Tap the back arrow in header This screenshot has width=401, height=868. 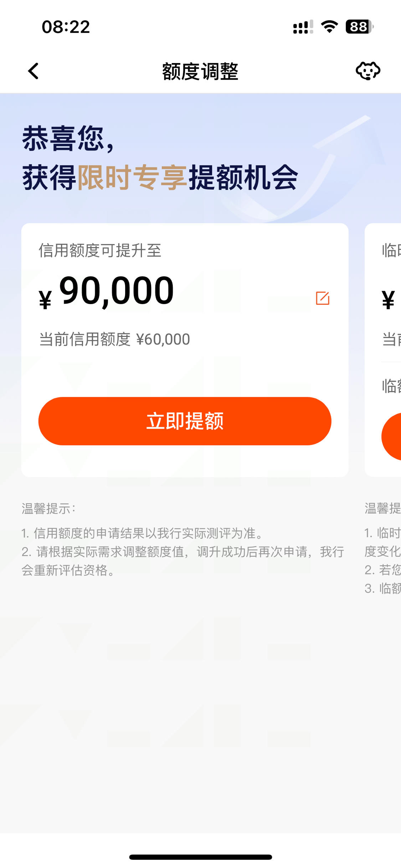pos(33,71)
